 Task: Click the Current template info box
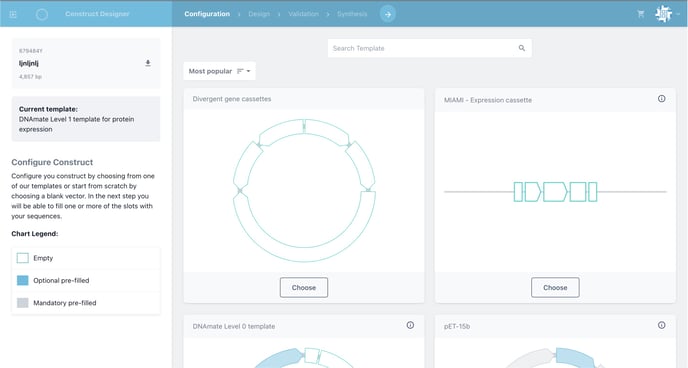click(86, 119)
